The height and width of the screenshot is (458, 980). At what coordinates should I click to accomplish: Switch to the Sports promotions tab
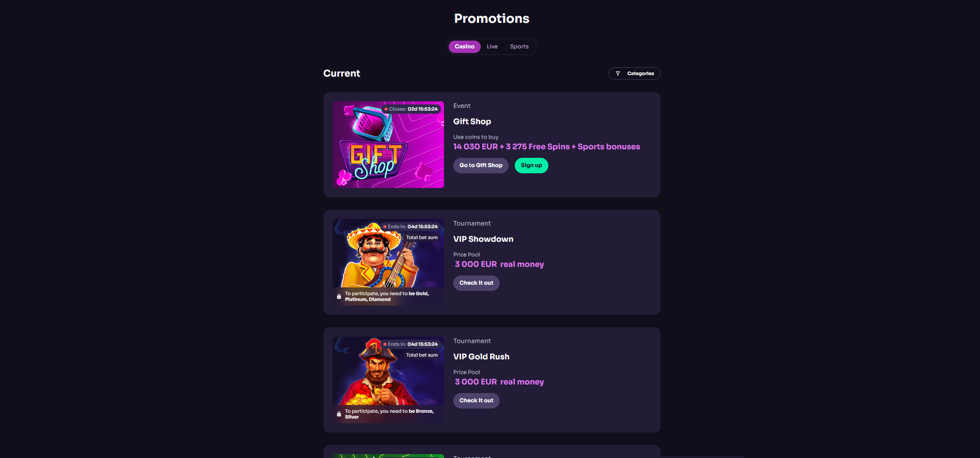click(x=519, y=47)
